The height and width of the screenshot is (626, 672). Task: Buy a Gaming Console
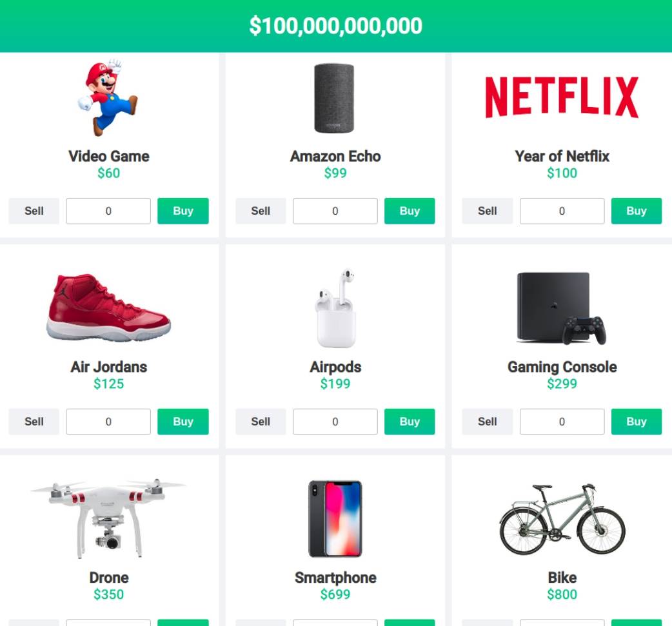click(x=636, y=422)
